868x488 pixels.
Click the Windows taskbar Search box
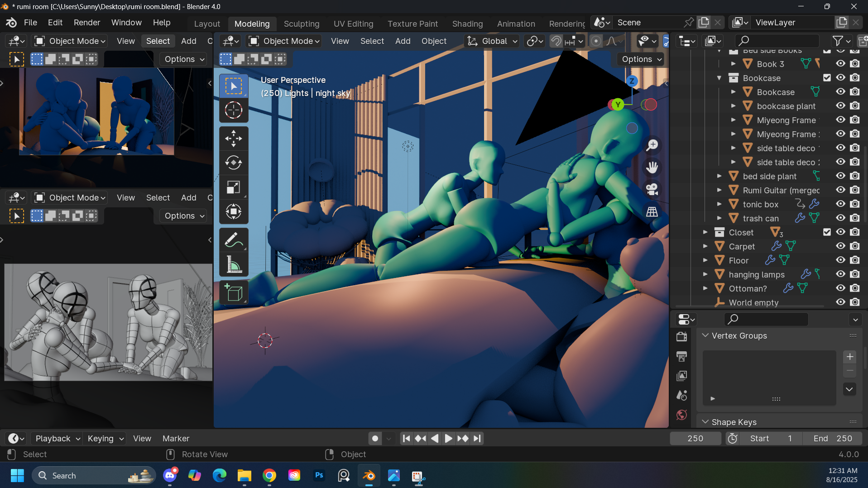[94, 476]
